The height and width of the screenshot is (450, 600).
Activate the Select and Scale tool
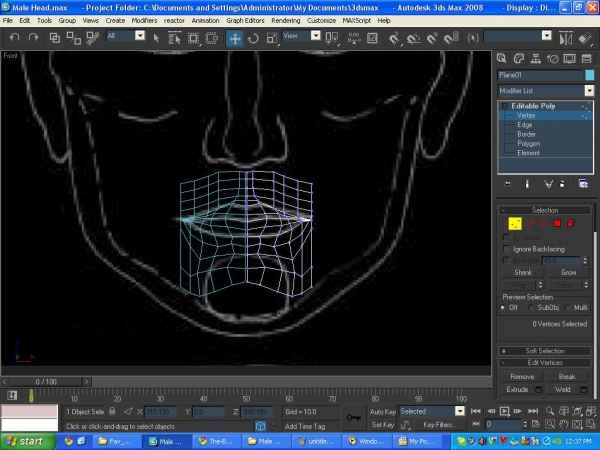272,38
